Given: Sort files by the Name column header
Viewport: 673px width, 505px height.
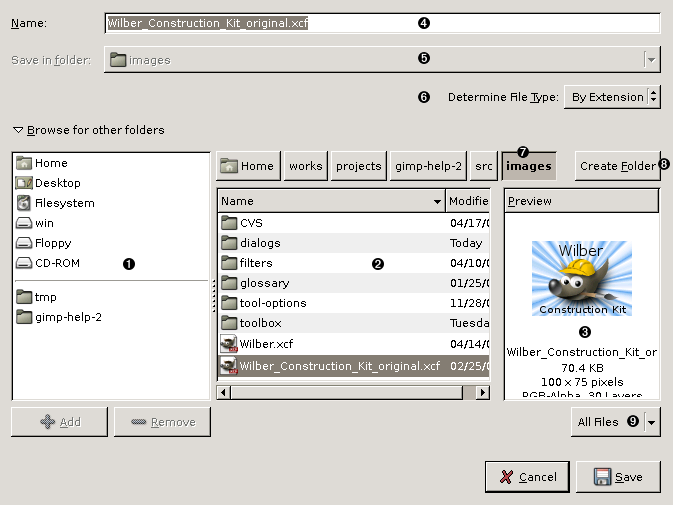Looking at the screenshot, I should pos(330,201).
